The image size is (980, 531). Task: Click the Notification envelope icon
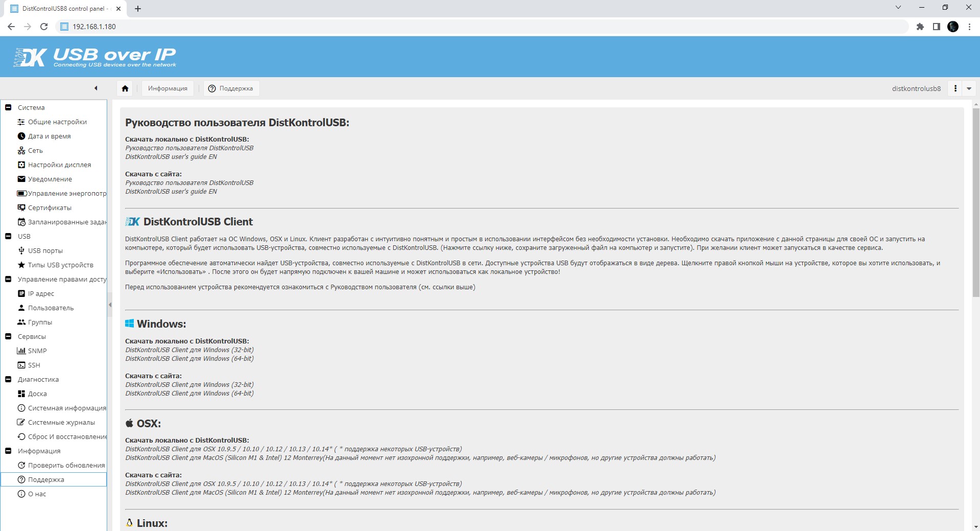[x=21, y=179]
